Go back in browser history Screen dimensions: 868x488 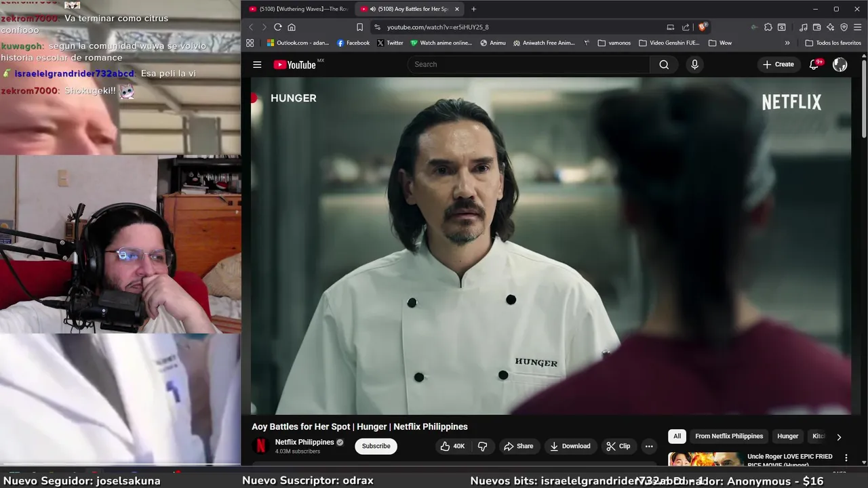(251, 27)
